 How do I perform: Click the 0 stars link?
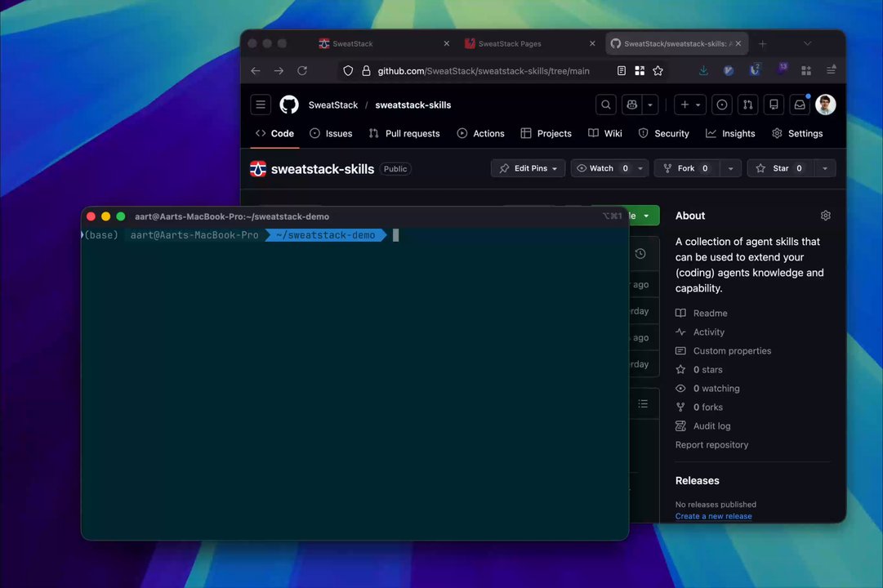pos(707,370)
